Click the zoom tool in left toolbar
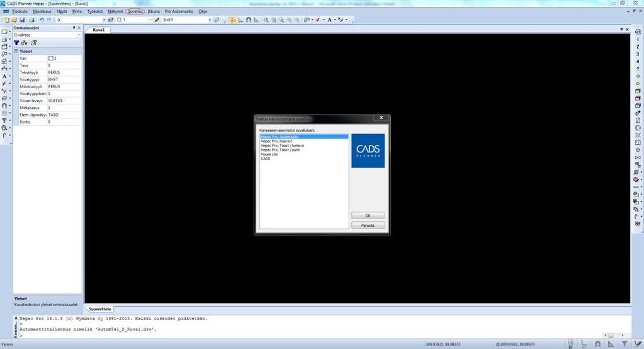 pyautogui.click(x=4, y=128)
